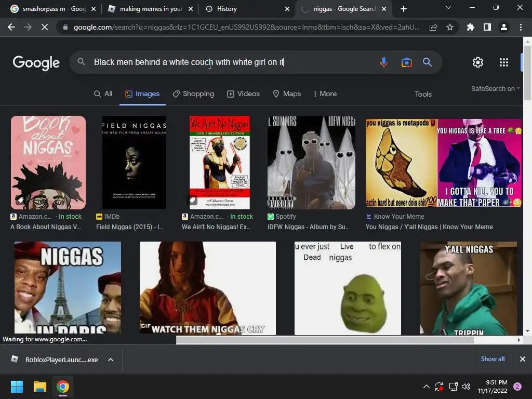Click Show all downloads
The height and width of the screenshot is (399, 532).
(x=493, y=359)
